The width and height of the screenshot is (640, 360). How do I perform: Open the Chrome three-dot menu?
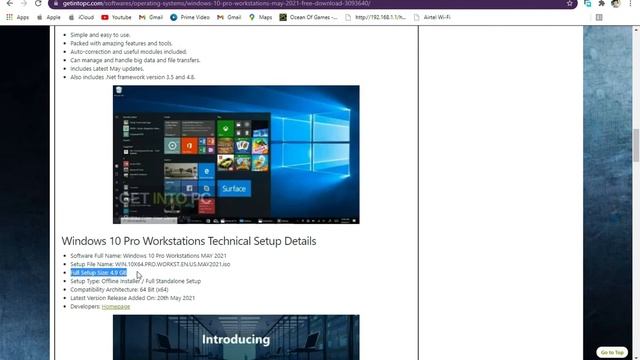pyautogui.click(x=630, y=3)
